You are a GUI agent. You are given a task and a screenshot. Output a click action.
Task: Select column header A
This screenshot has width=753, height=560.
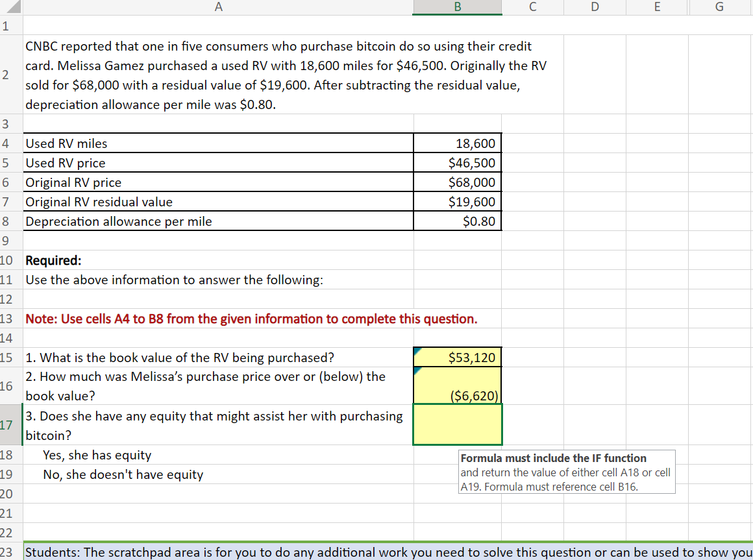218,6
